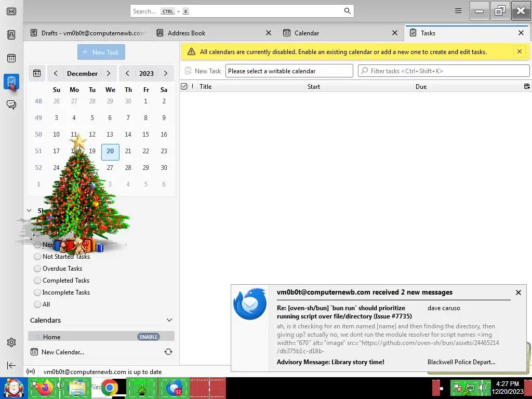Collapse the spaces toolbar

(x=11, y=365)
